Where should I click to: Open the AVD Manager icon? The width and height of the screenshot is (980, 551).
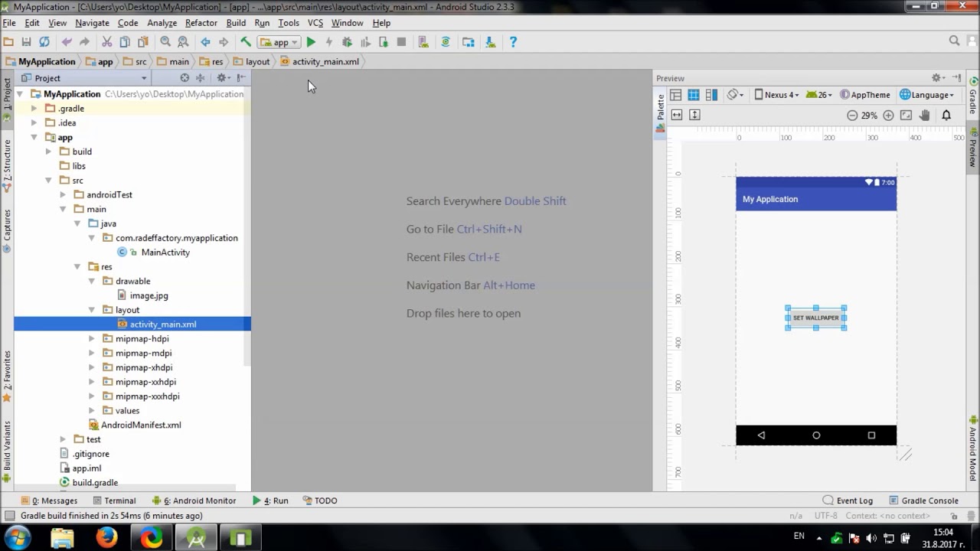[x=423, y=42]
